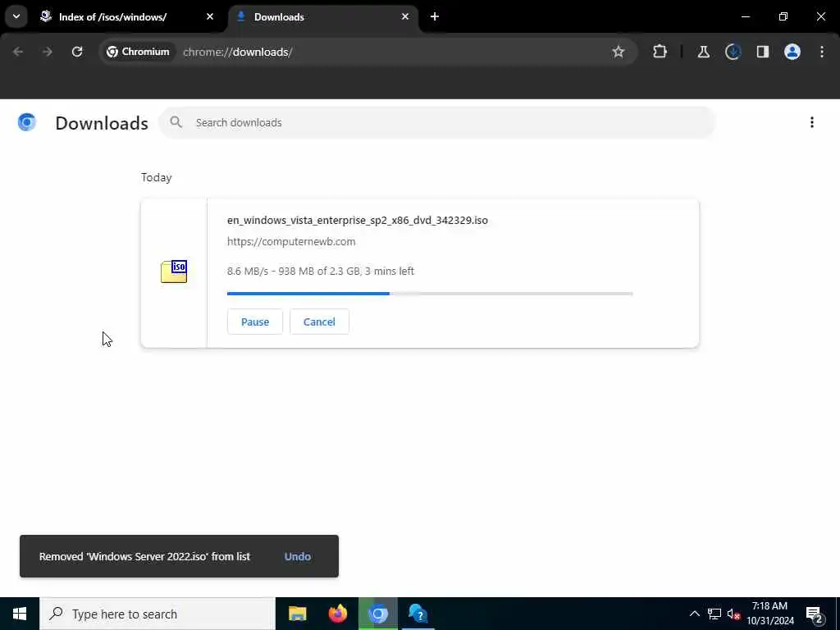Click the download speed and time status text
Image resolution: width=840 pixels, height=630 pixels.
321,271
